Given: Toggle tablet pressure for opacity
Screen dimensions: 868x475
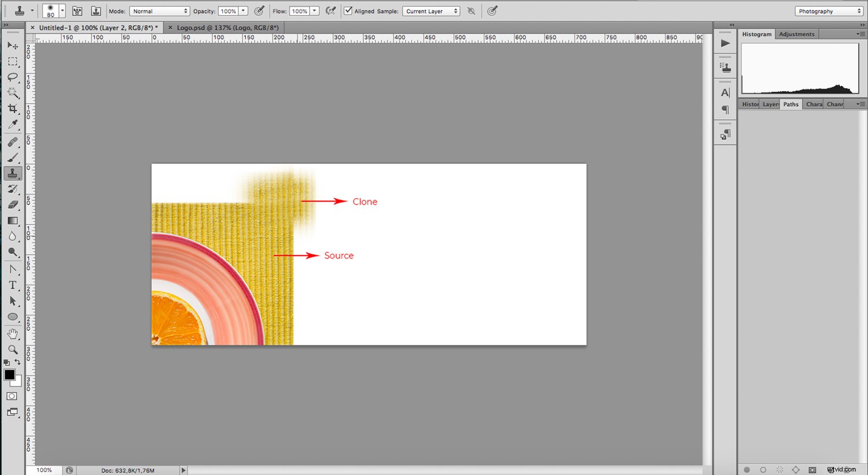Looking at the screenshot, I should coord(259,10).
